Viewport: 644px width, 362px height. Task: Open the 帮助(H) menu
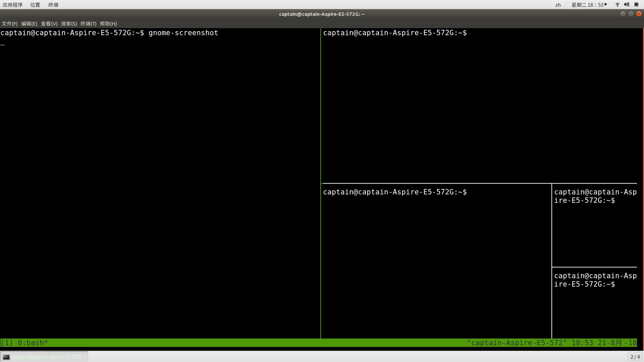tap(108, 24)
